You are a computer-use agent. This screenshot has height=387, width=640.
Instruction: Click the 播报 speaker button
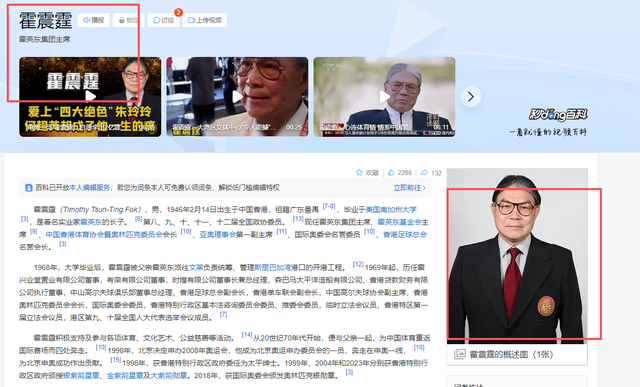[93, 20]
